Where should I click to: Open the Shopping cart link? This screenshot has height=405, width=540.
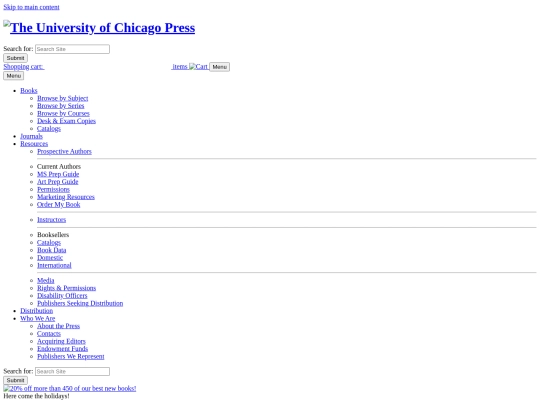[x=24, y=66]
